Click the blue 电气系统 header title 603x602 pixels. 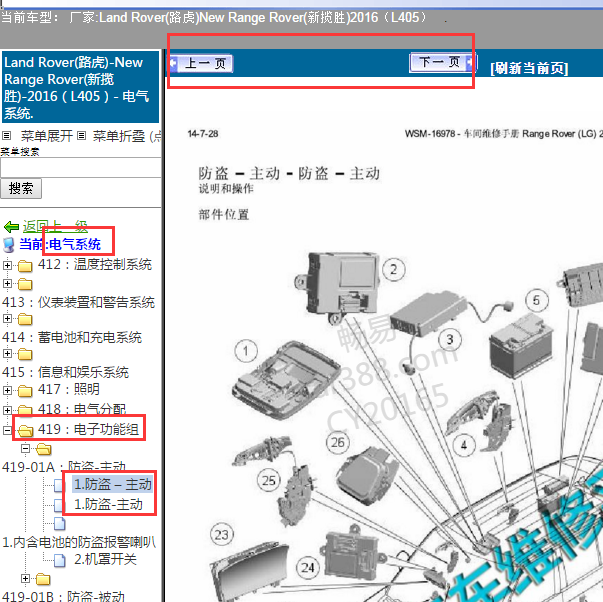80,87
